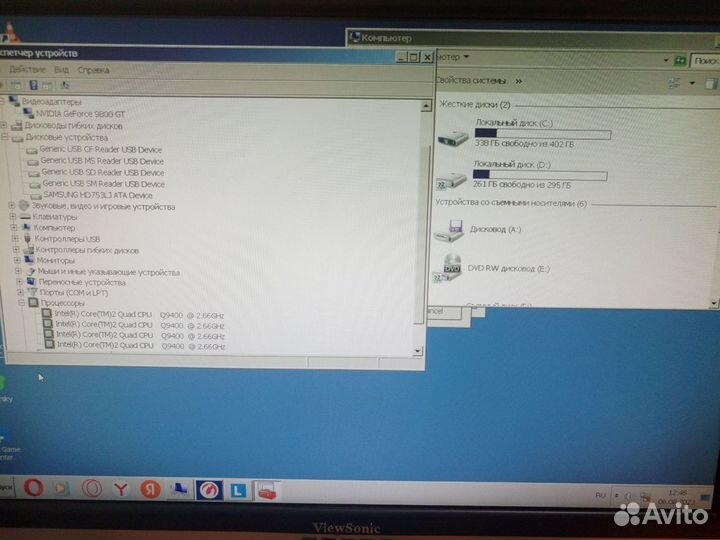
Task: Click the Жесткие диски (2) group header
Action: (x=475, y=104)
